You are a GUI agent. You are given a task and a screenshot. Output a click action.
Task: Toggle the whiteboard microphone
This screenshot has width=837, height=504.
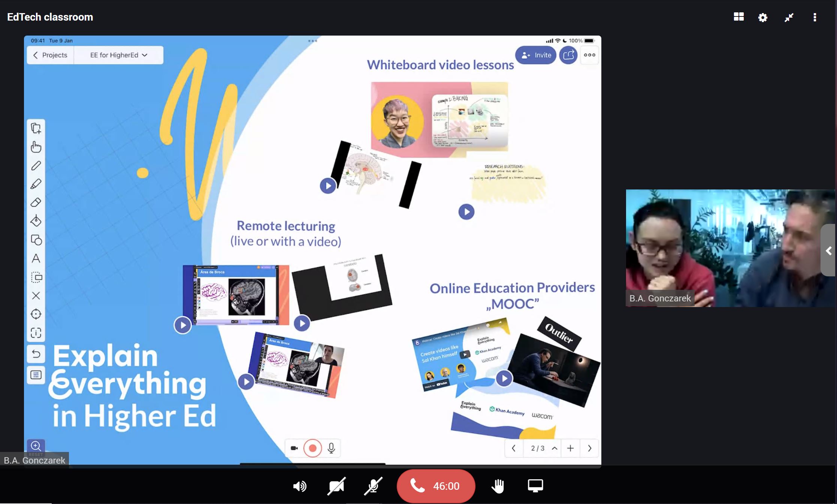331,448
